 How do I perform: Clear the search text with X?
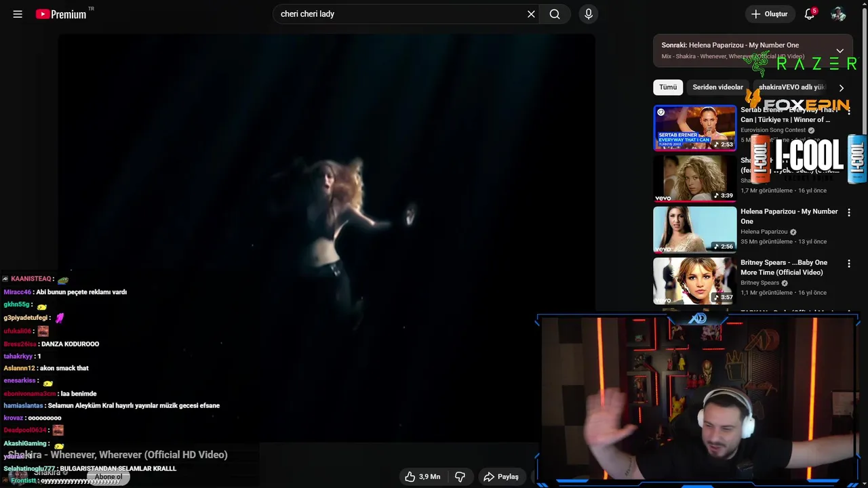531,14
